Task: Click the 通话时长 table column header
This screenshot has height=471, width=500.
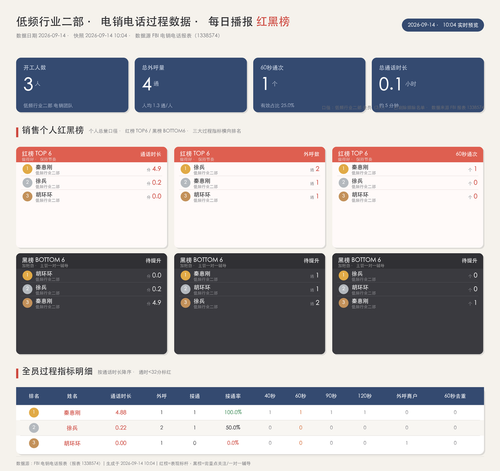Action: click(121, 396)
